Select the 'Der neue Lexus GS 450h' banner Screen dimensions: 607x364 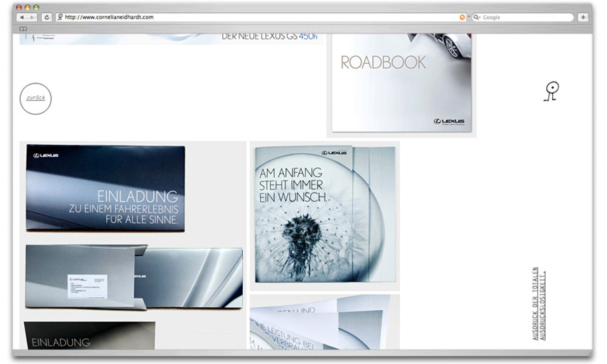pos(171,38)
